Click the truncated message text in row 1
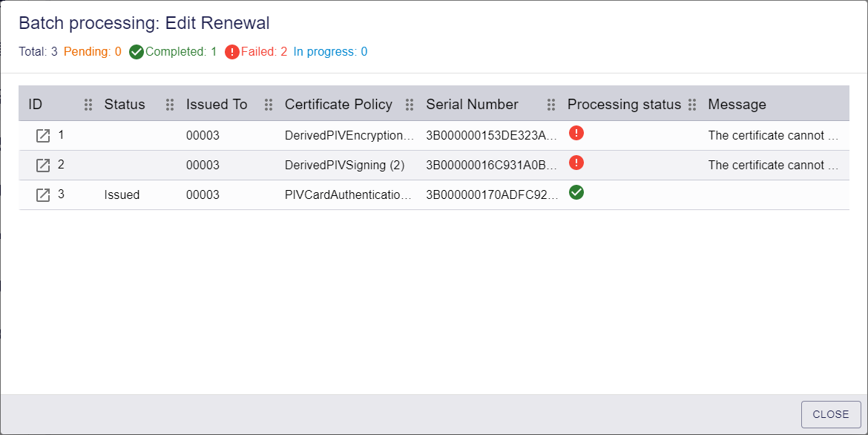The image size is (868, 435). pyautogui.click(x=773, y=135)
